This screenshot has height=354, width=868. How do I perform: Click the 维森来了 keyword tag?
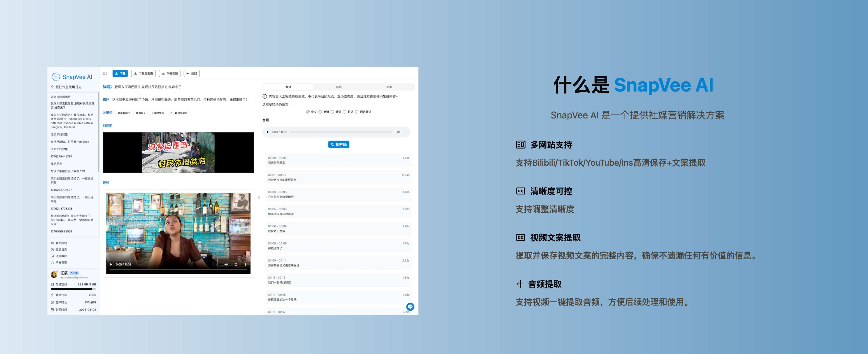click(x=141, y=113)
